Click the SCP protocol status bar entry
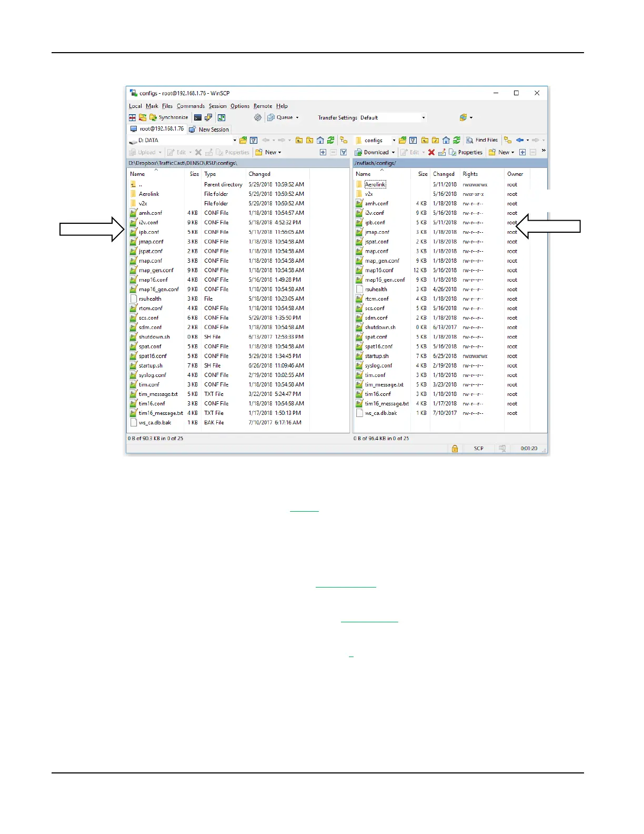Screen dimensions: 644x834 [478, 449]
